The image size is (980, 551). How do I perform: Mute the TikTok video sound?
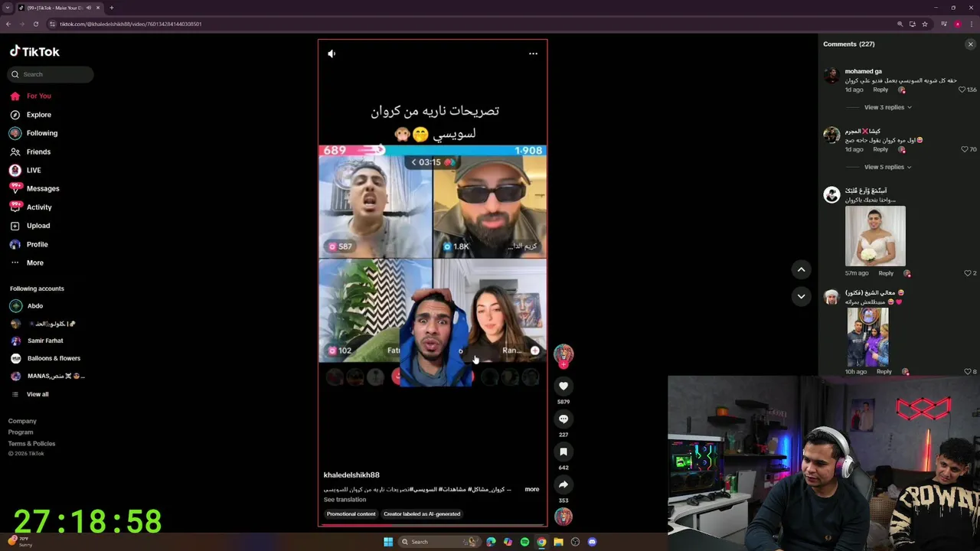[332, 54]
